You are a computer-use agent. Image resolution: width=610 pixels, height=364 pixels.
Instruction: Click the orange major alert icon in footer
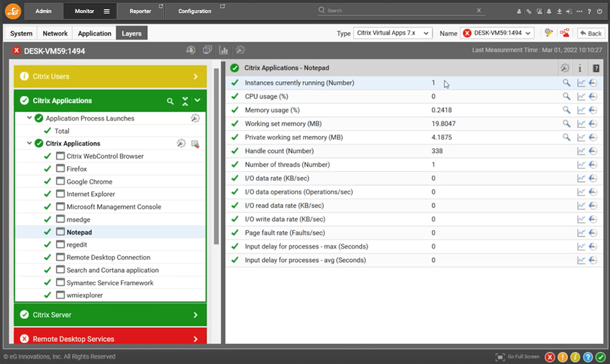tap(562, 357)
